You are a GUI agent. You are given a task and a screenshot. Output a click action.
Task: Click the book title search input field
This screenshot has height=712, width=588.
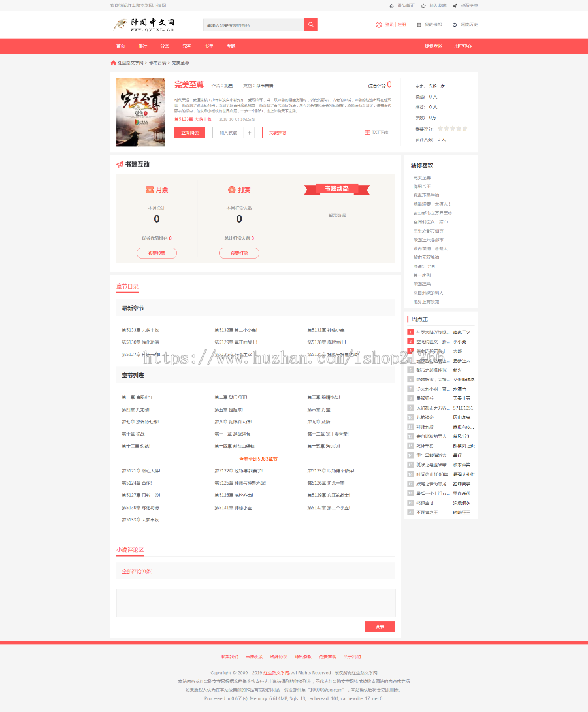pyautogui.click(x=253, y=25)
